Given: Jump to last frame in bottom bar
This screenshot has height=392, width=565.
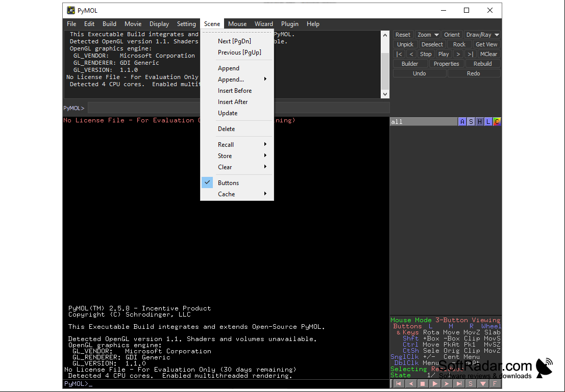Looking at the screenshot, I should point(459,384).
